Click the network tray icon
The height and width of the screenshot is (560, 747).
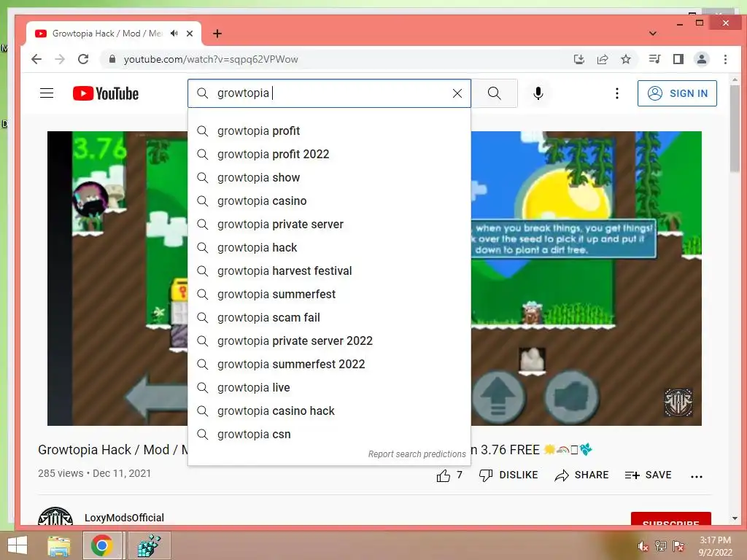[x=661, y=546]
